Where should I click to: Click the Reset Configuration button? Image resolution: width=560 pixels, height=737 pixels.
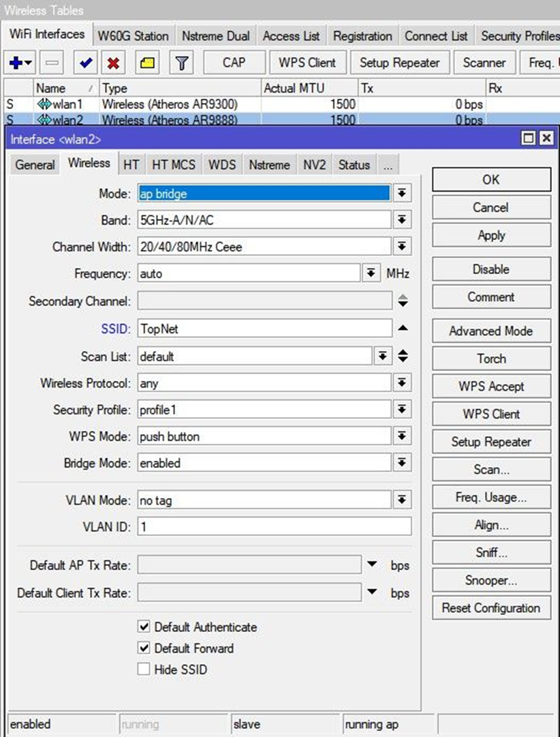491,608
